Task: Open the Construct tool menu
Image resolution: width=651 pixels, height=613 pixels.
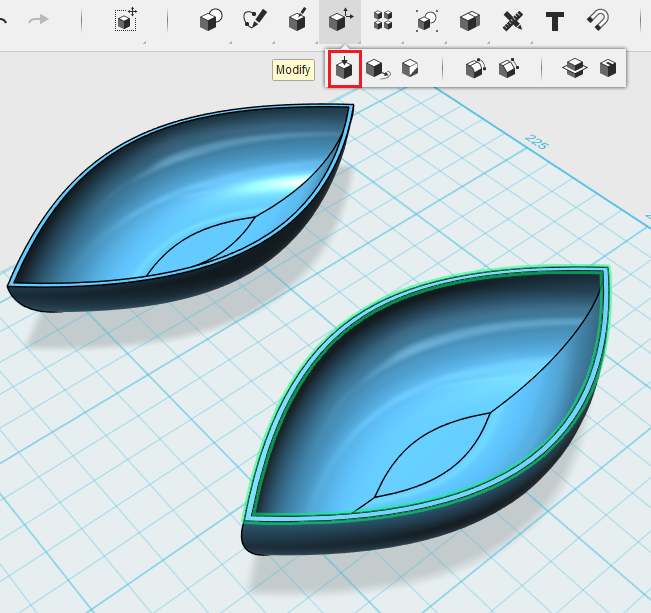Action: point(297,20)
